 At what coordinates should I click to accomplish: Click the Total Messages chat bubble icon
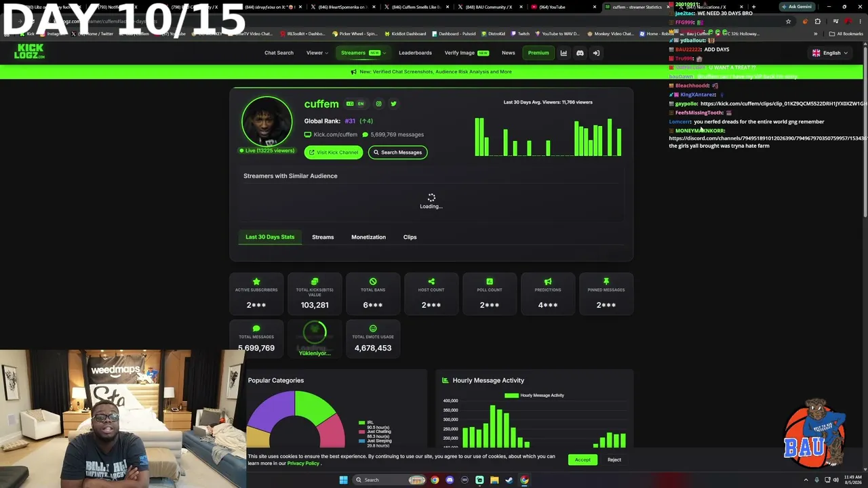(256, 329)
